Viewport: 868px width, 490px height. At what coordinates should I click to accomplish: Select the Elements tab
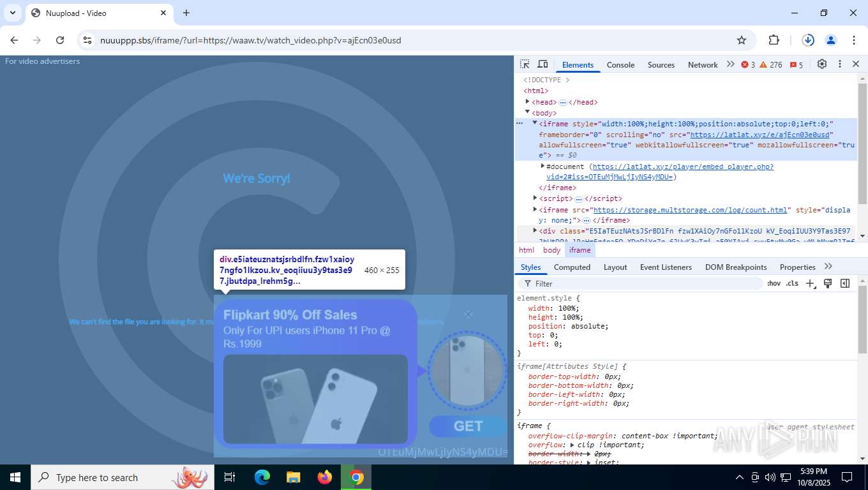pos(578,64)
